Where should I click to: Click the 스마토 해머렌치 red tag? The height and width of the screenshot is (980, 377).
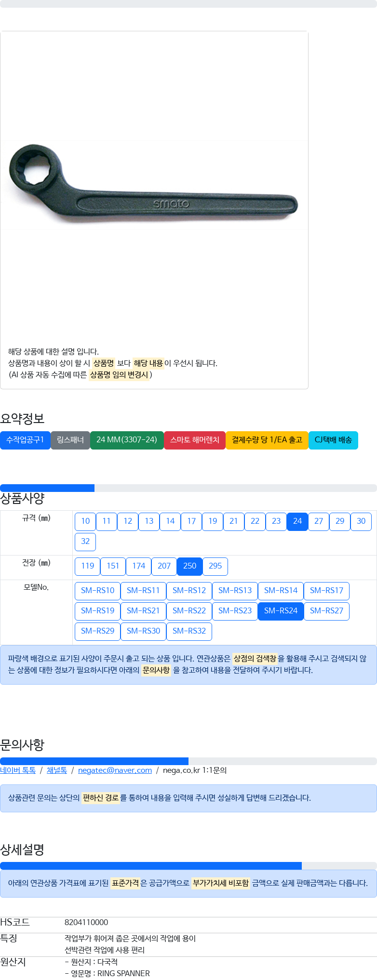click(195, 440)
